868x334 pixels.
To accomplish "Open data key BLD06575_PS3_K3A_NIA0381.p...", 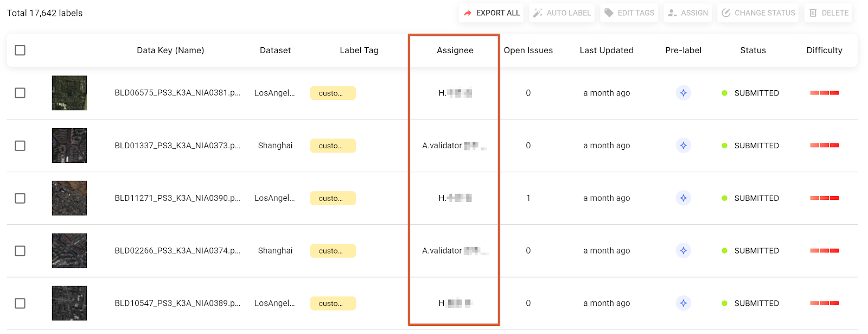I will point(177,93).
